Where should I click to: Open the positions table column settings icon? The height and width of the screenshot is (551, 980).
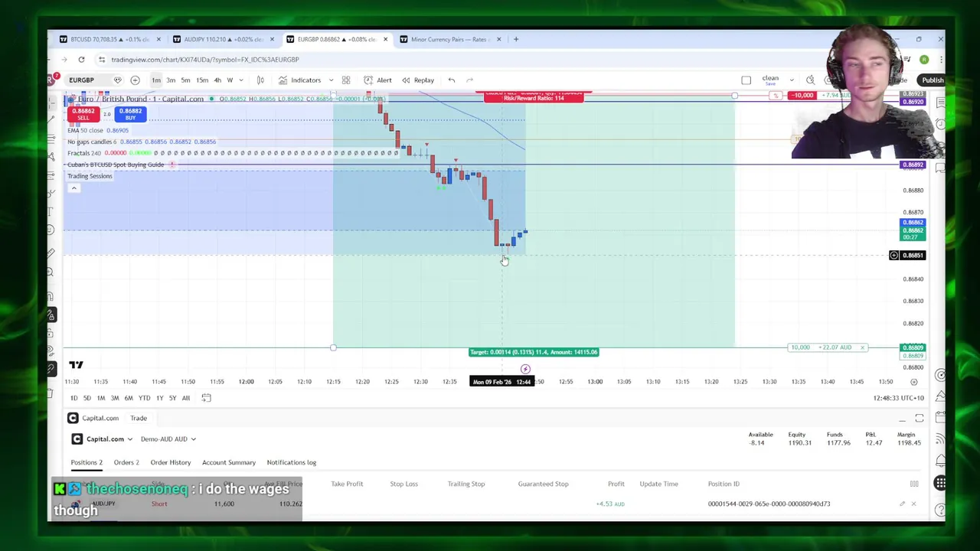click(914, 484)
